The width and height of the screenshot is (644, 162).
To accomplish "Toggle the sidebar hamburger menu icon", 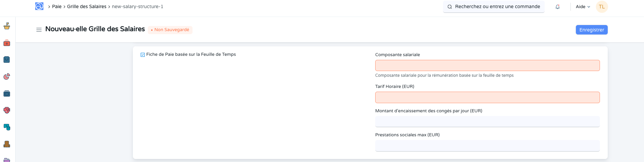I will (39, 30).
